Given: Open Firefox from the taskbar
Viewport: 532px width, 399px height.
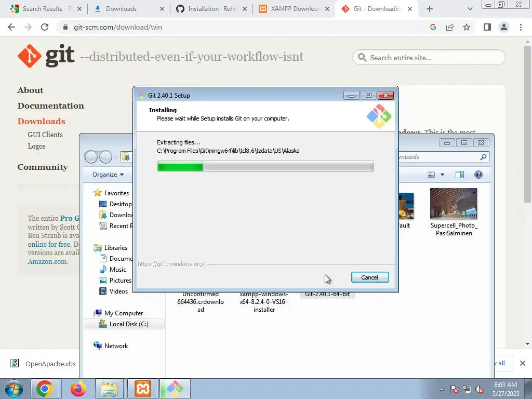Looking at the screenshot, I should click(78, 389).
